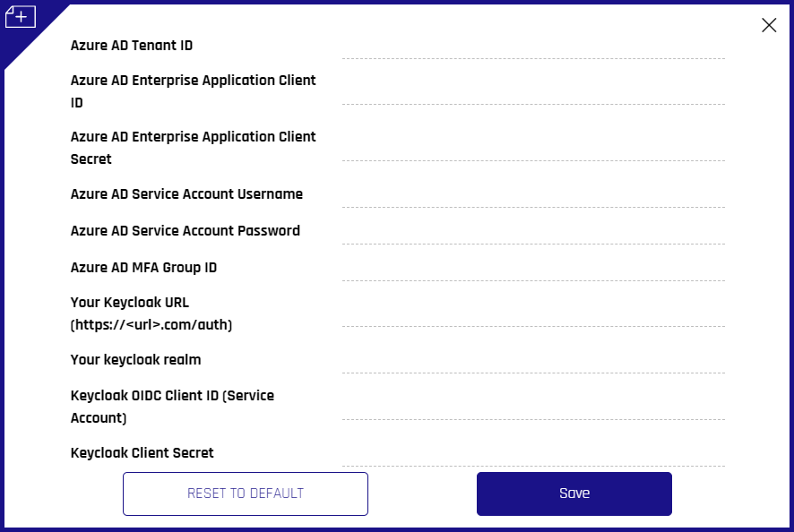Screen dimensions: 794x532
Task: Save the configuration settings
Action: point(574,493)
